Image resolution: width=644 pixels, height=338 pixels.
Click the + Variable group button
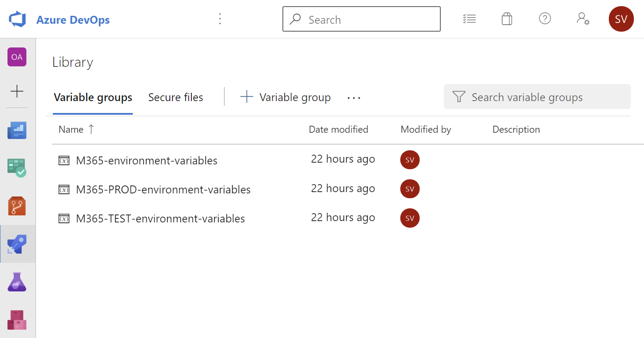(x=285, y=97)
